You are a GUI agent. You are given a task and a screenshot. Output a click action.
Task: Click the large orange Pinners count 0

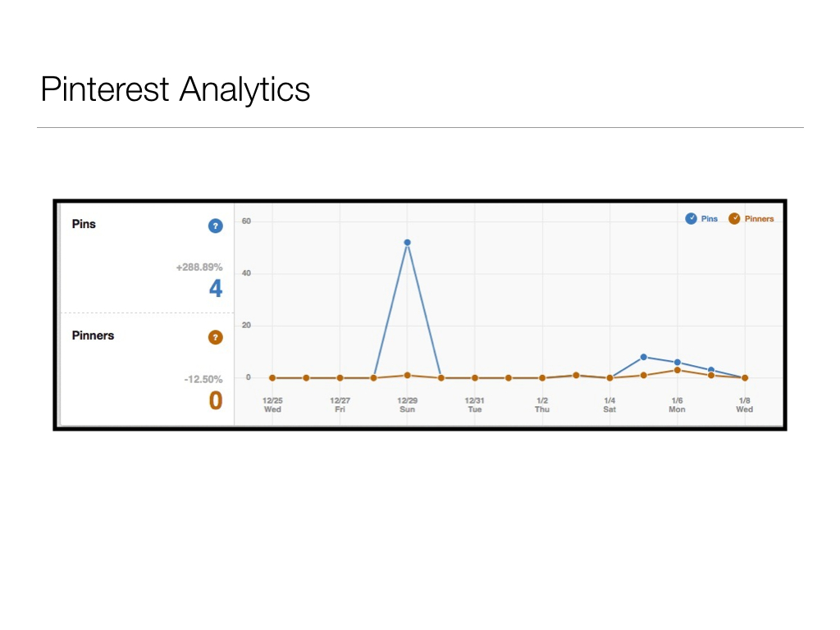[x=215, y=401]
